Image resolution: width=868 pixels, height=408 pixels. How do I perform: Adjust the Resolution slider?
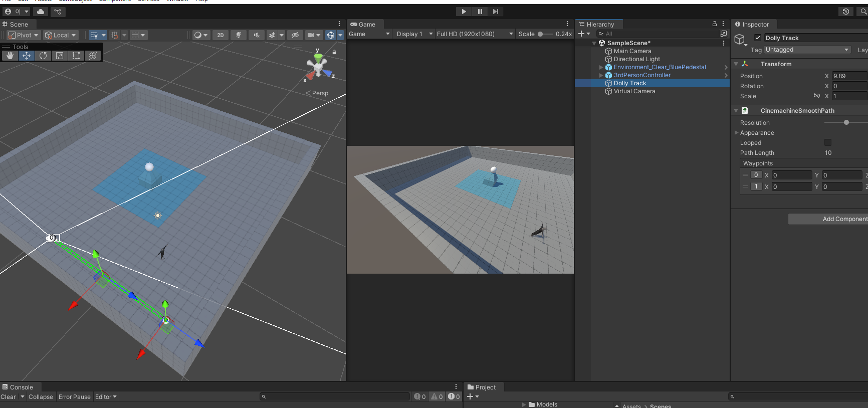(846, 122)
